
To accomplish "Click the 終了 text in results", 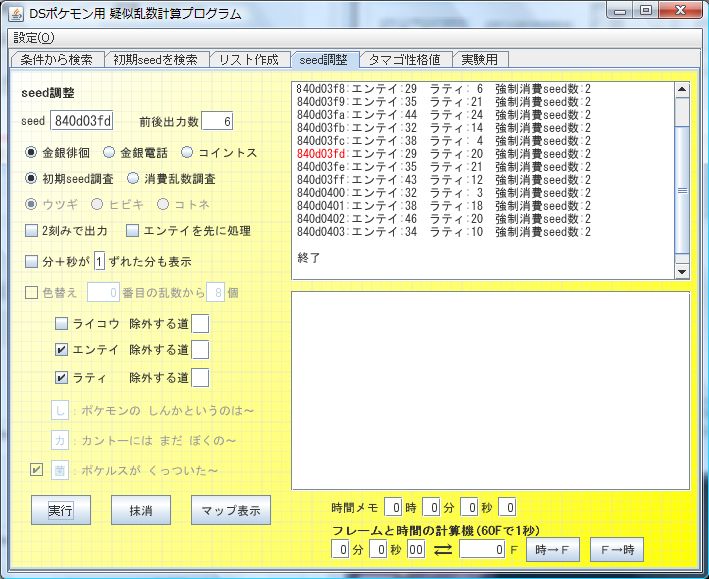I will [x=309, y=258].
